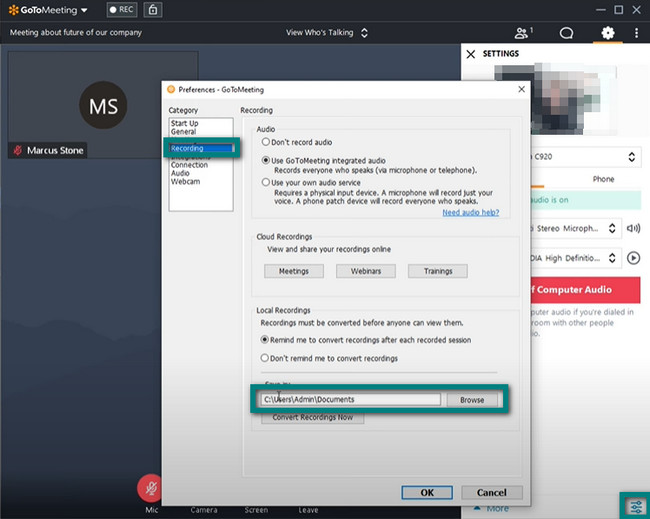Screen dimensions: 650x519
Task: Switch to the Phone audio tab
Action: point(603,179)
